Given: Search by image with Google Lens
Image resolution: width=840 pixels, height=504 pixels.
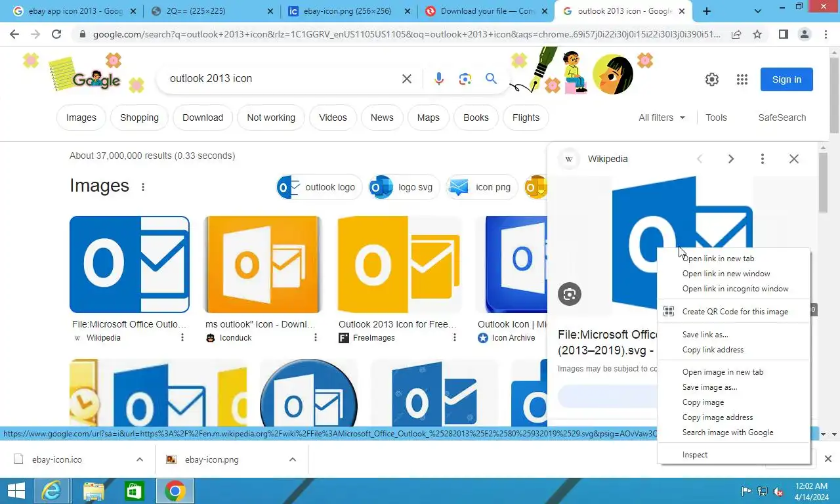Looking at the screenshot, I should 465,79.
